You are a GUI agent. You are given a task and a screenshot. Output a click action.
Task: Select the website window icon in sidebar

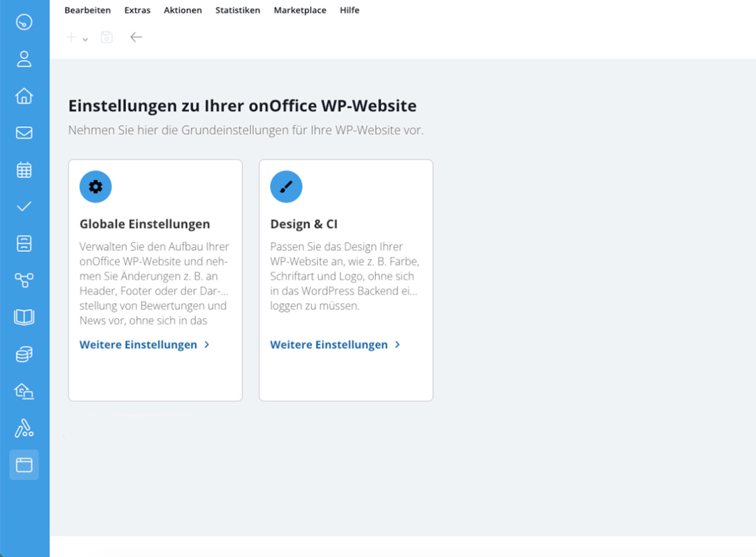[24, 465]
